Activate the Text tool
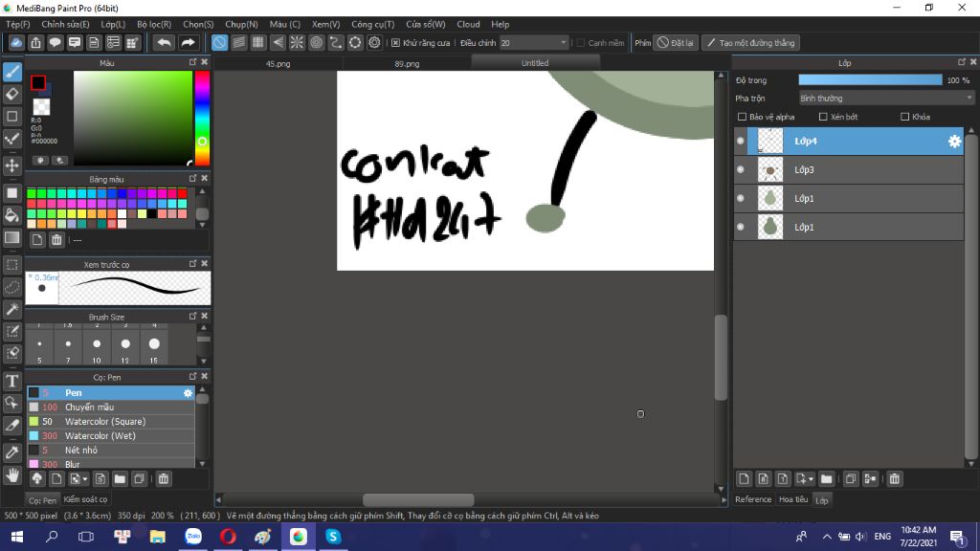980x551 pixels. pyautogui.click(x=12, y=381)
